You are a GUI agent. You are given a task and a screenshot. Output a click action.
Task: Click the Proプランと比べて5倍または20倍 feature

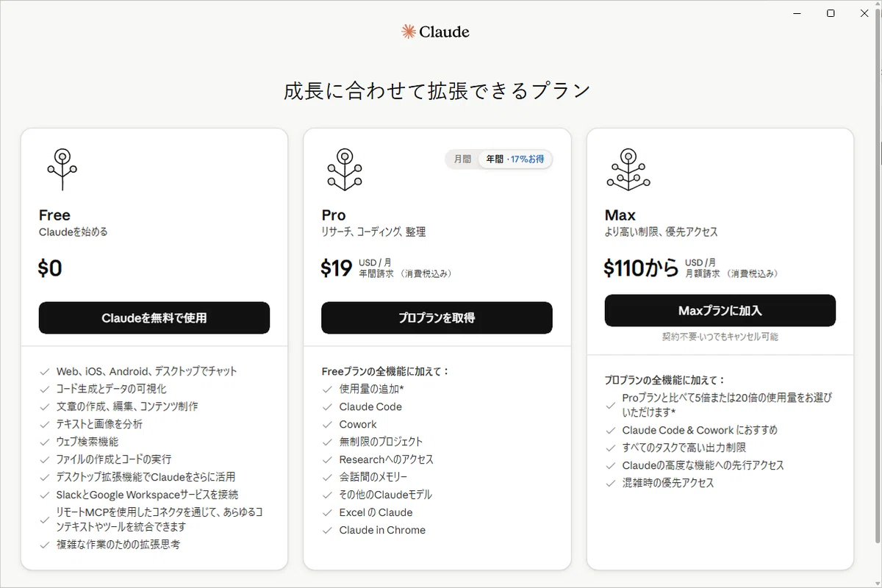click(728, 405)
